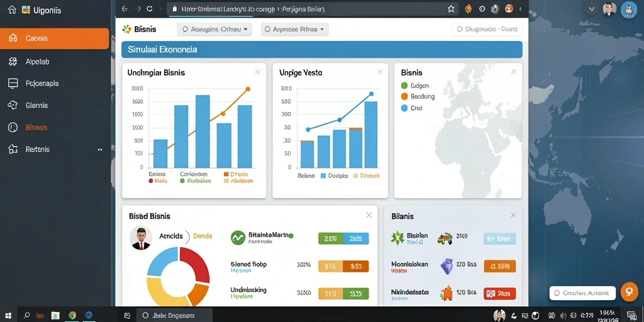Click the green 535 button
Image resolution: width=644 pixels, height=322 pixels.
[x=356, y=293]
